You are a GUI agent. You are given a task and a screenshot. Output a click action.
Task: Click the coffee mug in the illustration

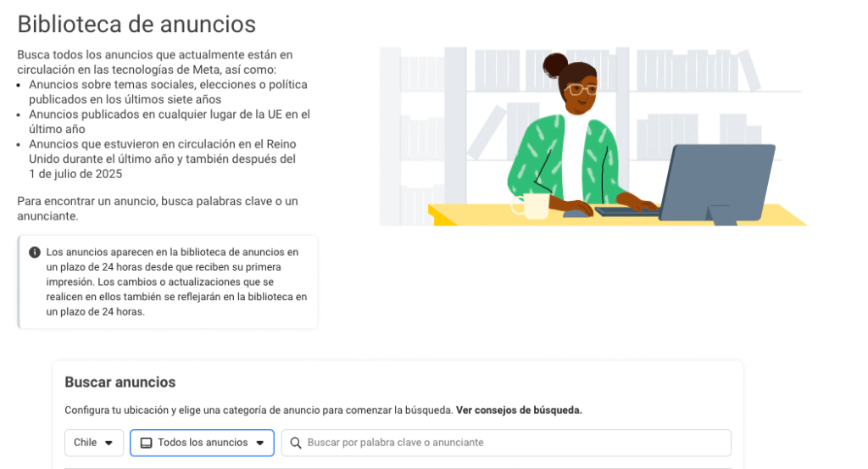click(535, 205)
